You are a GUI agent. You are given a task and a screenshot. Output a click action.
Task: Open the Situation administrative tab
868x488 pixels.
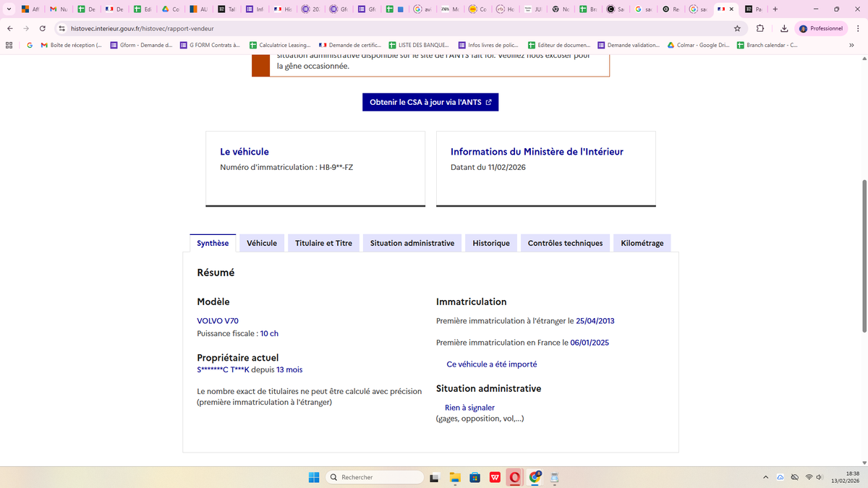(x=412, y=243)
